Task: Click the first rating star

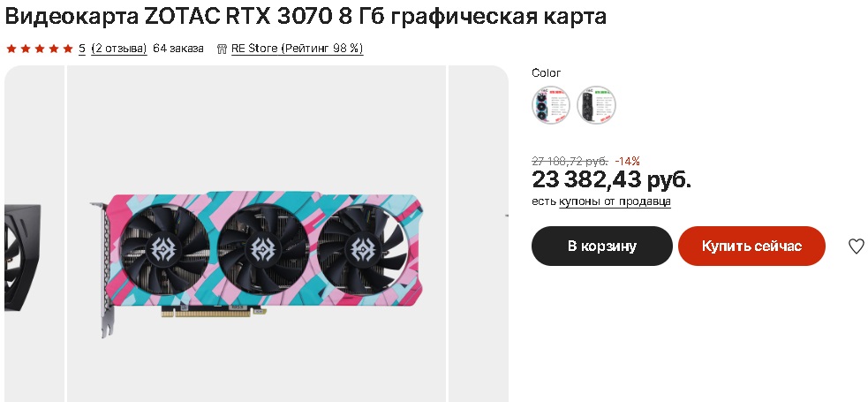Action: [x=11, y=49]
